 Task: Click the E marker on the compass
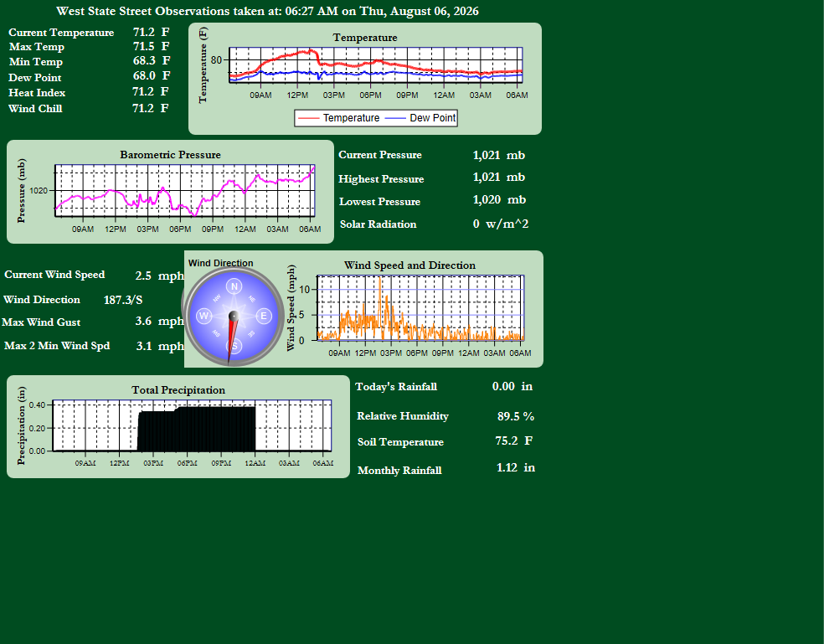[263, 316]
